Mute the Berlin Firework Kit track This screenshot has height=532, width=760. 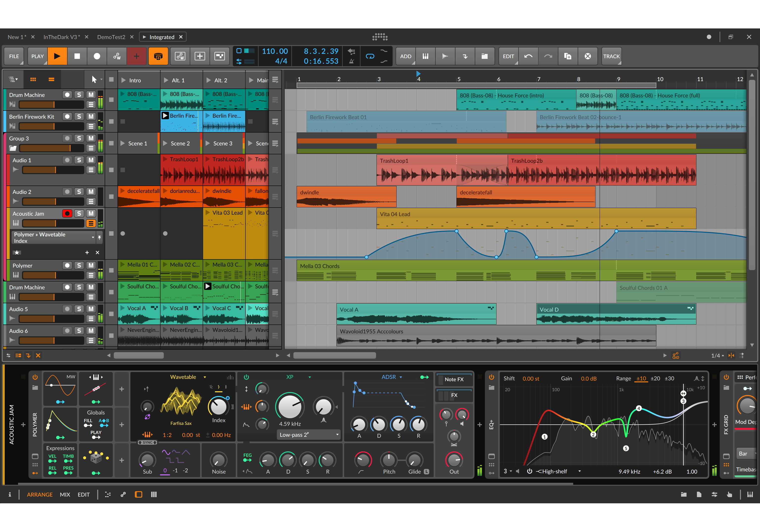click(x=91, y=116)
